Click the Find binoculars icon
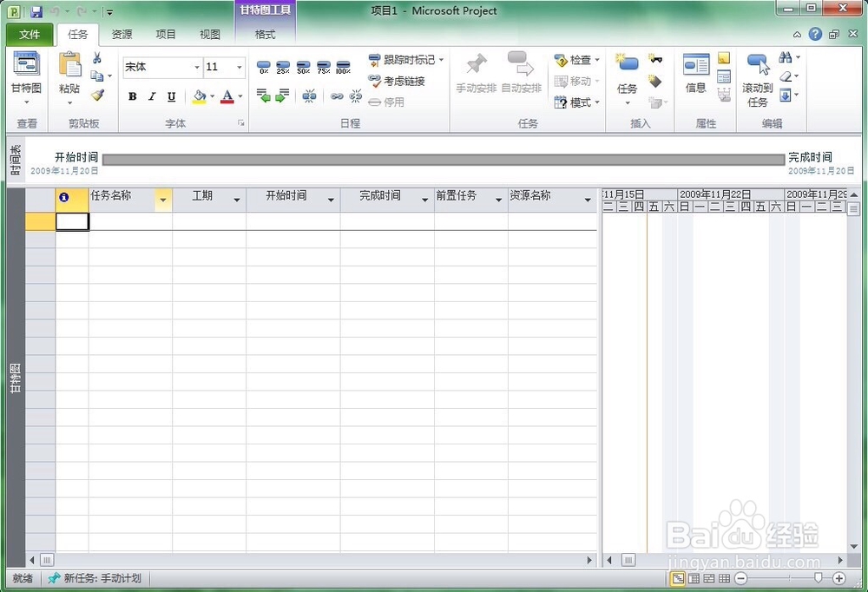The height and width of the screenshot is (592, 868). coord(785,57)
